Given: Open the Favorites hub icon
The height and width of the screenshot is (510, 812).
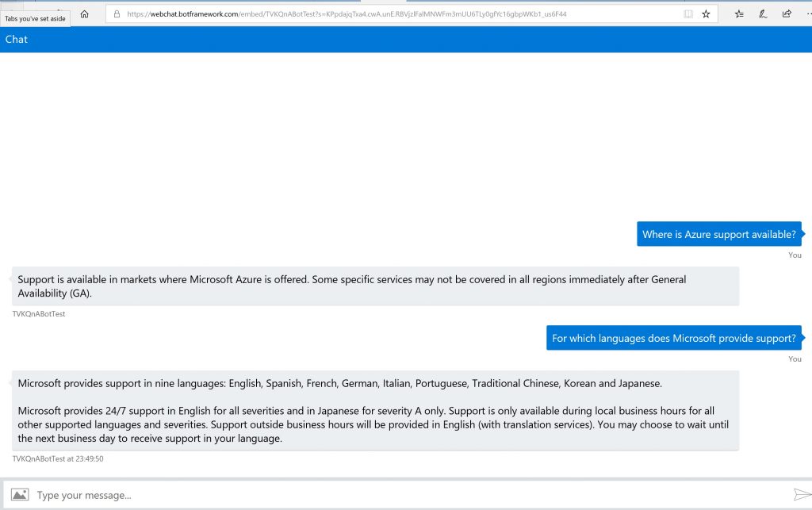Looking at the screenshot, I should 739,13.
